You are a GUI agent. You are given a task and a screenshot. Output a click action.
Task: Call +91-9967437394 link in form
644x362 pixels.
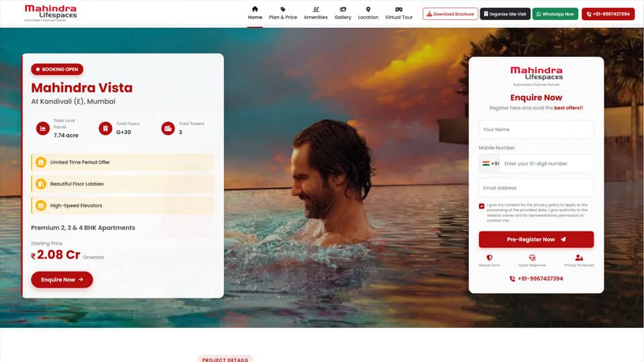[x=536, y=279]
